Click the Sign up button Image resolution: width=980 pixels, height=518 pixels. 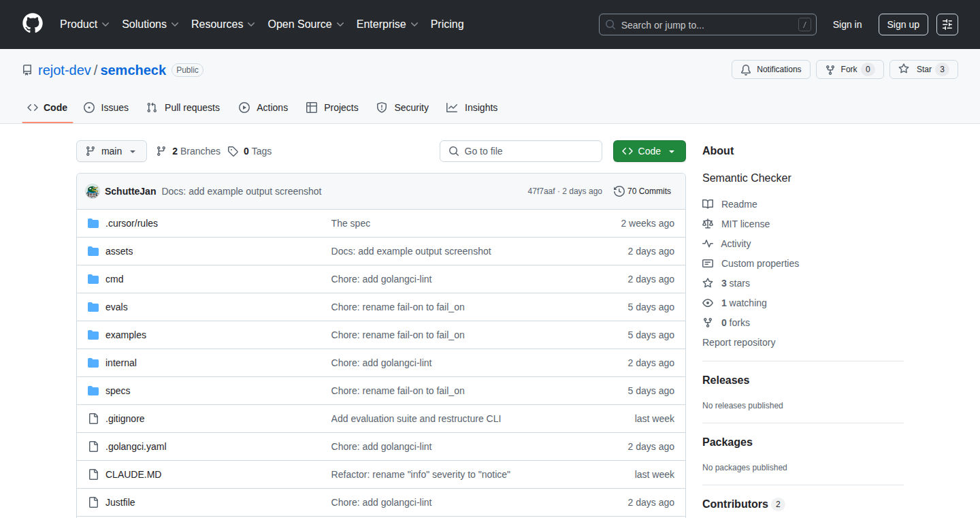[x=903, y=25]
